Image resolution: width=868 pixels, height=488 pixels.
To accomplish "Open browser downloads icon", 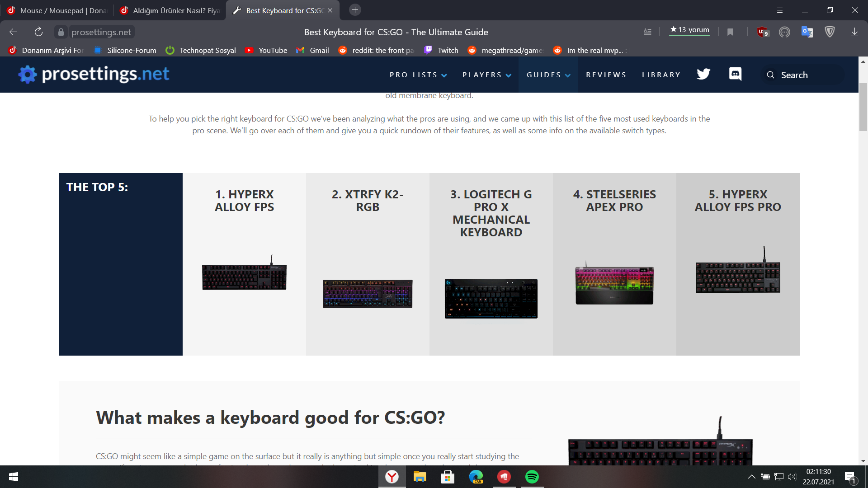I will point(854,32).
